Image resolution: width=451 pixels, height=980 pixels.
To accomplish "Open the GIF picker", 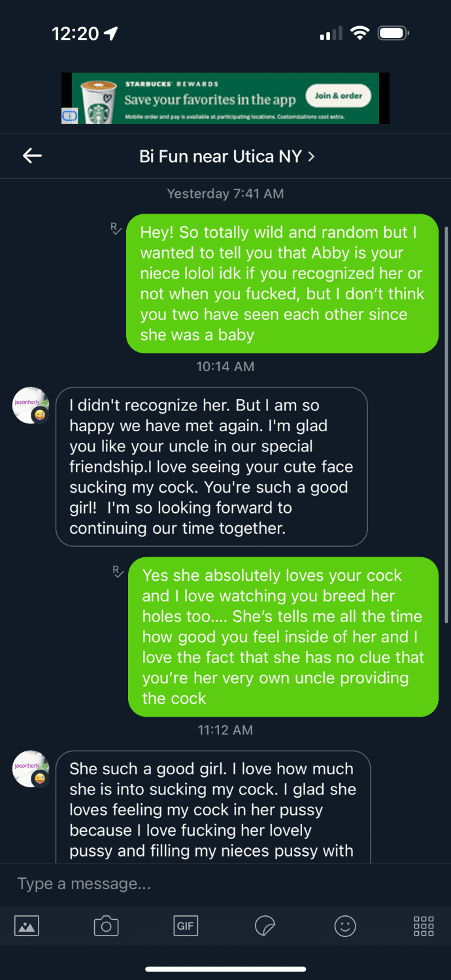I will coord(186,926).
